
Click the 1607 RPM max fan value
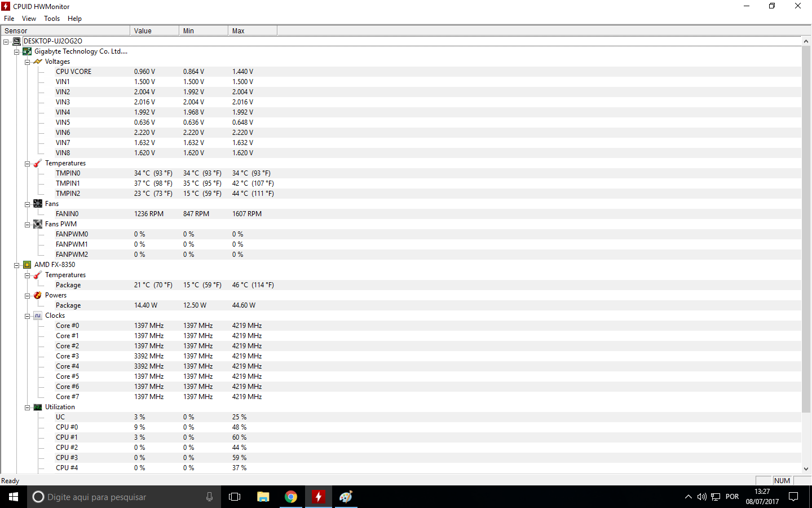pos(247,214)
